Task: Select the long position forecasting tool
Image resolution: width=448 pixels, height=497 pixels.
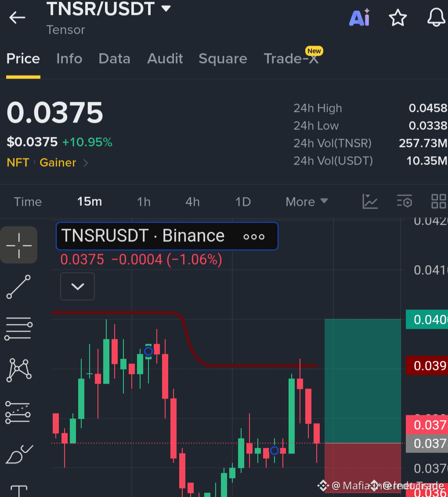Action: (18, 412)
